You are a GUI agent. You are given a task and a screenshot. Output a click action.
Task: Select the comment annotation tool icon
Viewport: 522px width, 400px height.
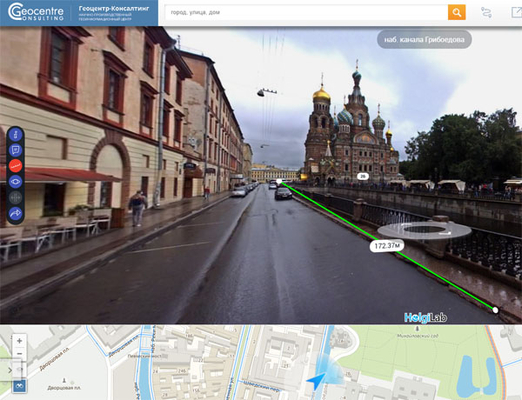15,150
